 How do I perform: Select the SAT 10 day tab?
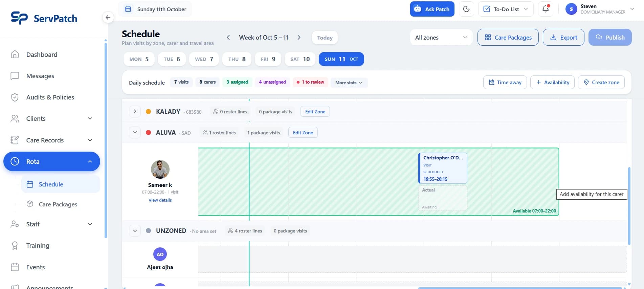point(300,59)
